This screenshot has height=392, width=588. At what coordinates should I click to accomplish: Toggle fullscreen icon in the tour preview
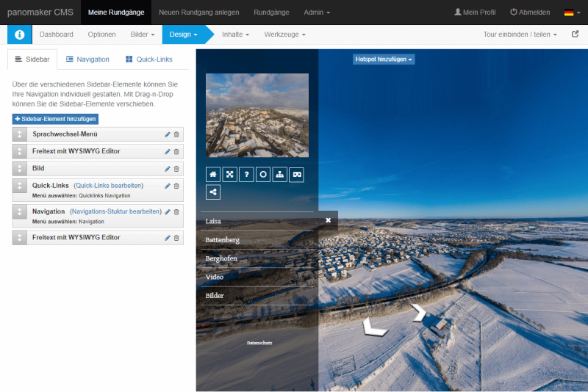(x=230, y=175)
